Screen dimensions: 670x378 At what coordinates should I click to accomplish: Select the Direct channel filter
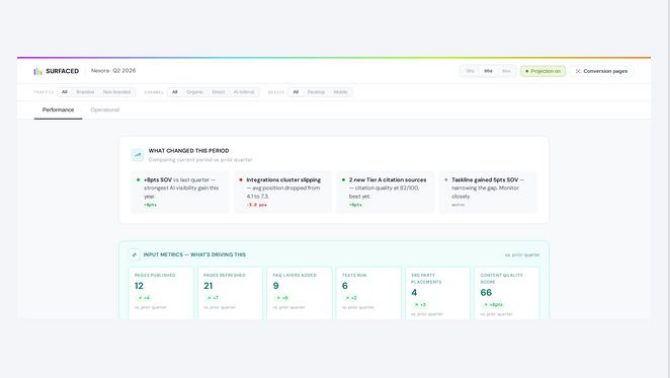218,92
